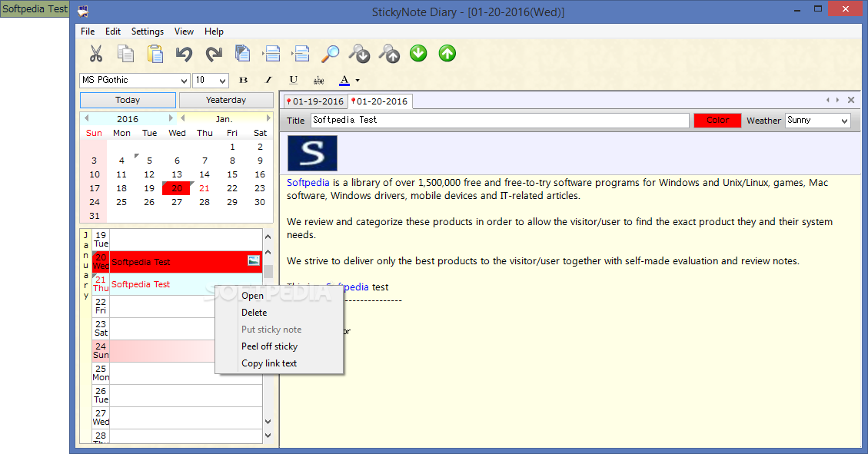Click the Yesterday button
This screenshot has width=868, height=454.
click(x=226, y=100)
